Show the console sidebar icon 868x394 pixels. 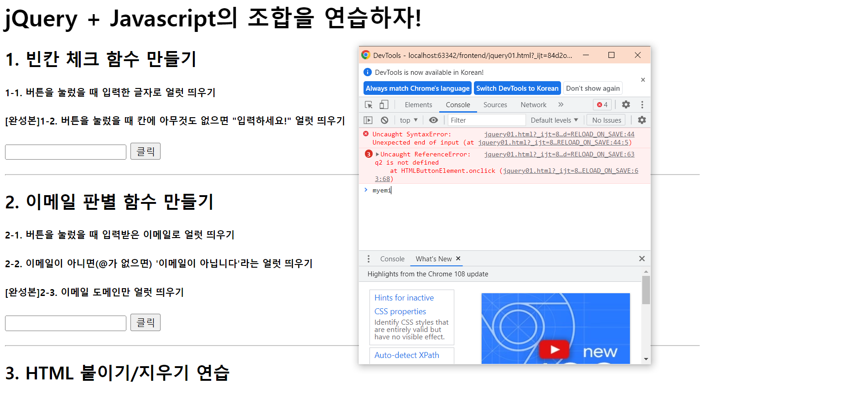point(368,120)
